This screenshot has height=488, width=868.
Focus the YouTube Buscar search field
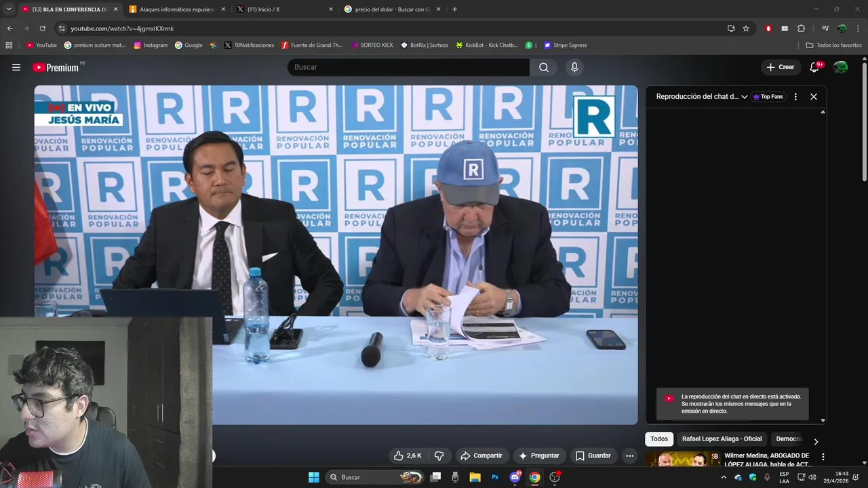(x=409, y=67)
